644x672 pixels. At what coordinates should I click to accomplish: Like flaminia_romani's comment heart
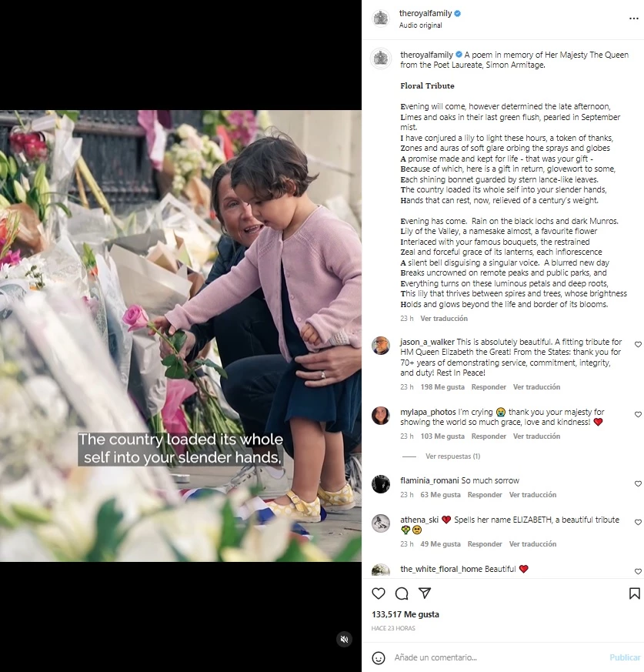638,484
